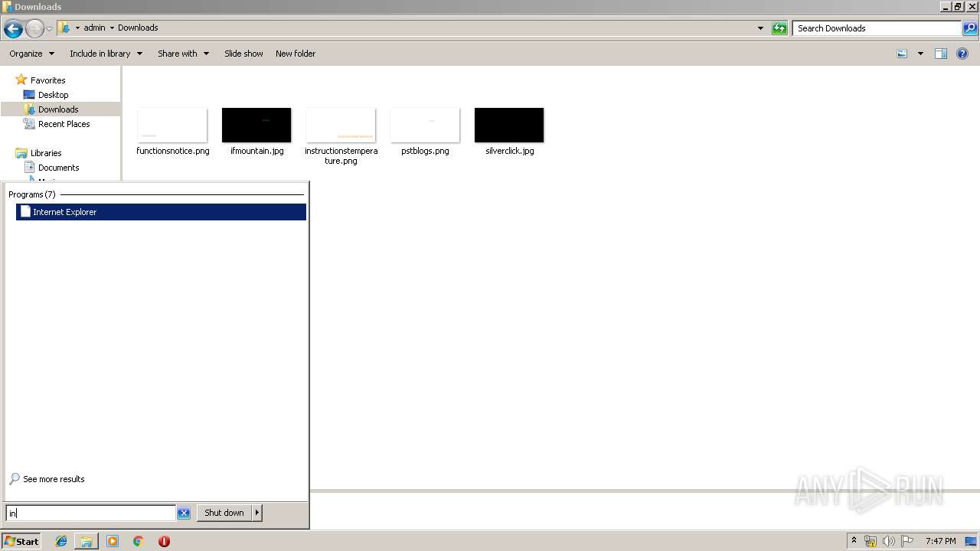This screenshot has height=551, width=980.
Task: Click the Back navigation arrow
Action: pyautogui.click(x=13, y=29)
